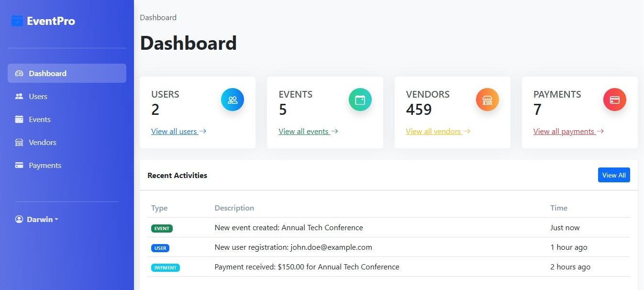Click the red Payments card icon

tap(615, 100)
